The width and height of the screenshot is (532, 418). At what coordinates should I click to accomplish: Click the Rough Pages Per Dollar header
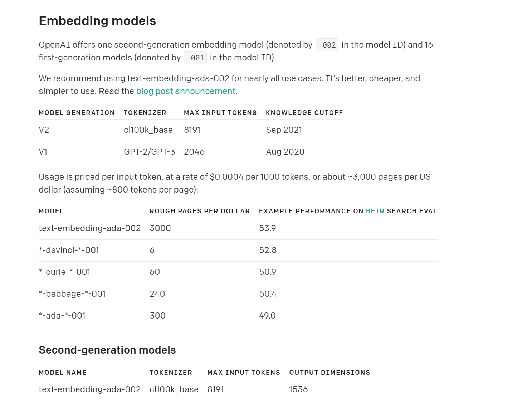(x=200, y=211)
